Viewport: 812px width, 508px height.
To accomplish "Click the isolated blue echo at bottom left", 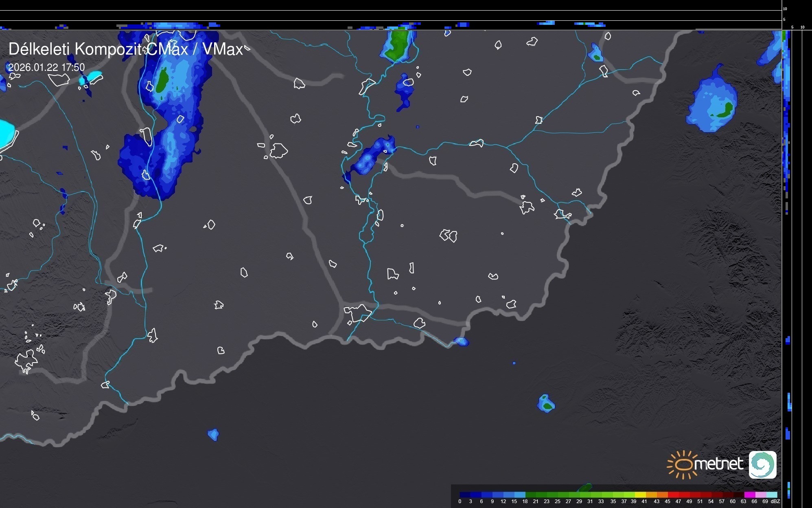I will click(213, 434).
